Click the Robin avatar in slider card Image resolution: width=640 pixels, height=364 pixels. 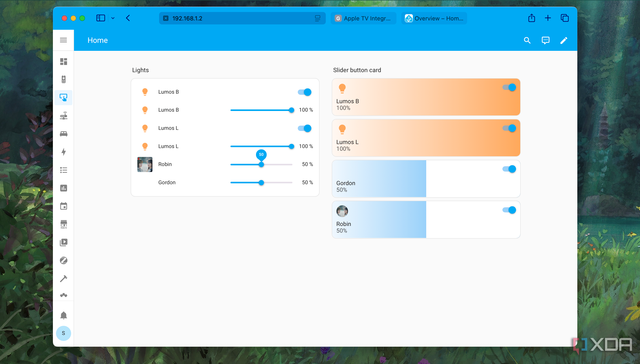342,211
